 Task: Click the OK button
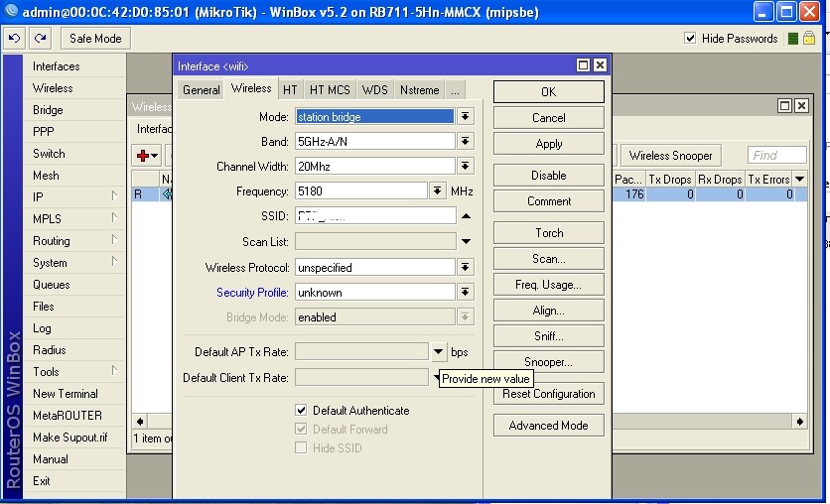[548, 91]
